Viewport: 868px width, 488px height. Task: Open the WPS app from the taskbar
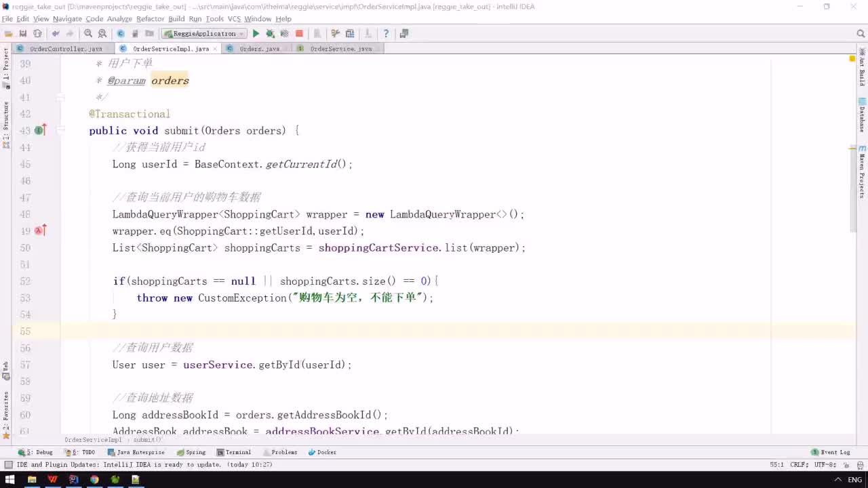(x=52, y=479)
